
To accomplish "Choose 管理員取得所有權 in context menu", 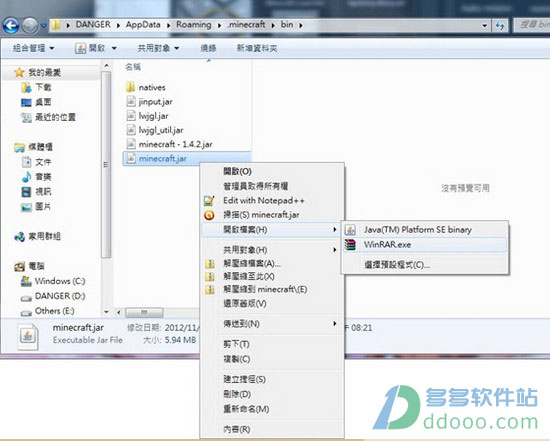I will pos(272,186).
